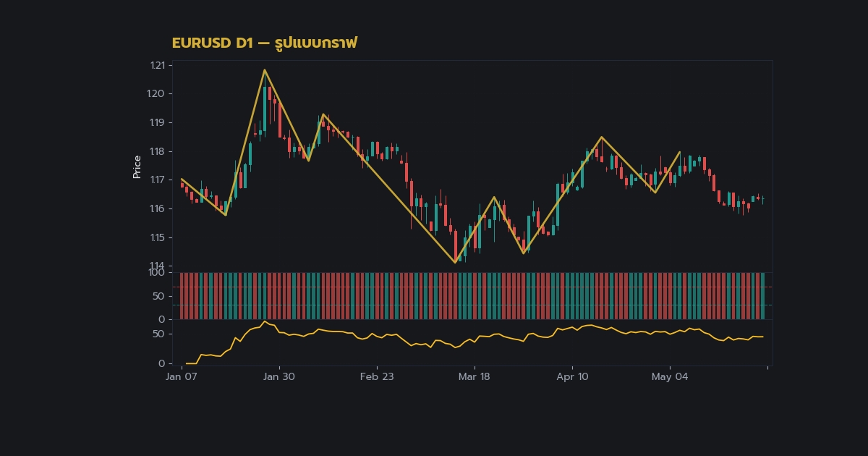Click the 50 value on the bottom indicator axis
868x456 pixels.
(x=159, y=334)
